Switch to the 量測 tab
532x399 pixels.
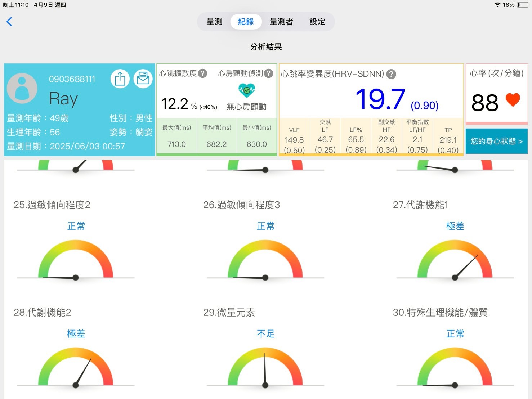click(x=214, y=22)
